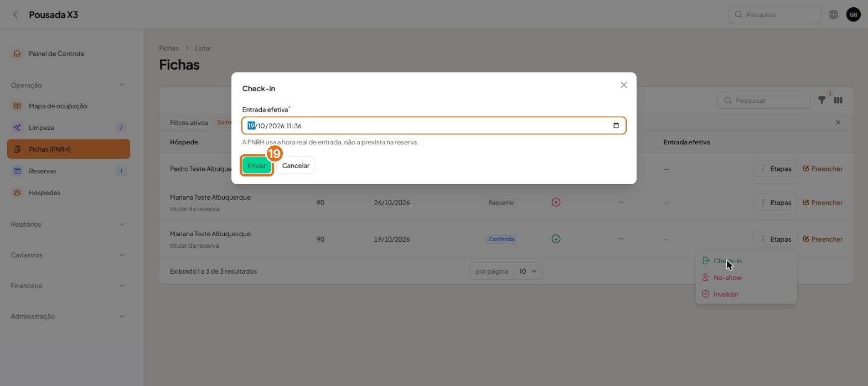Expand the Administração sidebar group

69,317
